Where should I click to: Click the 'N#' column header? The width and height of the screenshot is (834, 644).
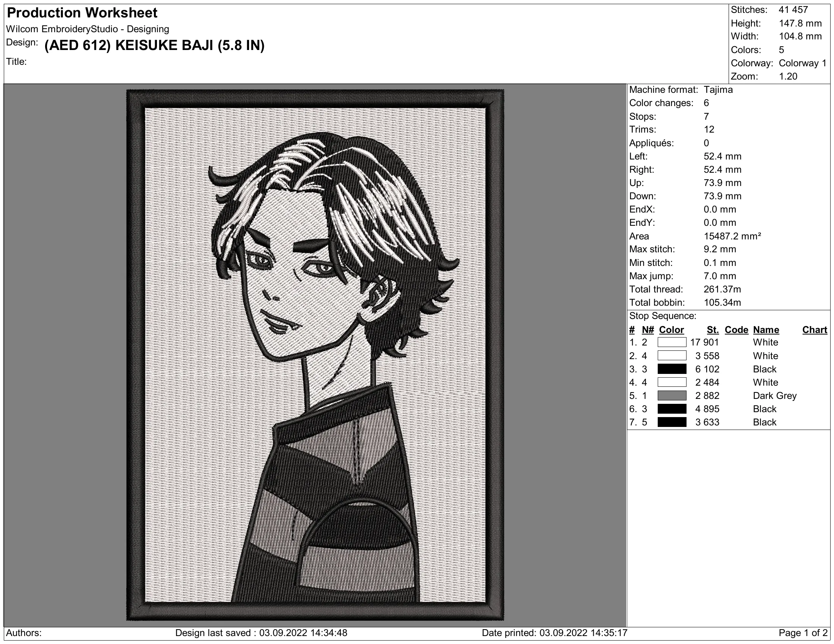647,330
